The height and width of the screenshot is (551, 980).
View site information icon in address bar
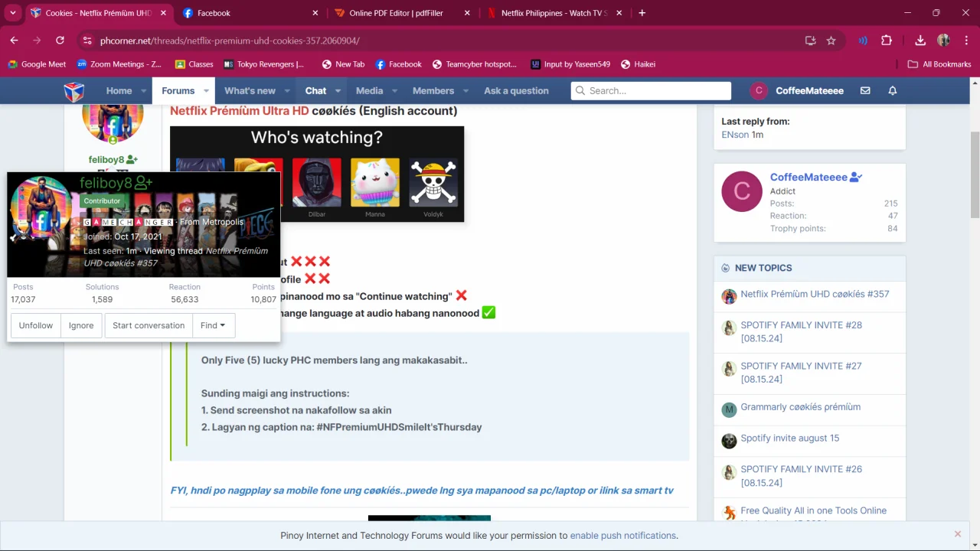(x=87, y=41)
